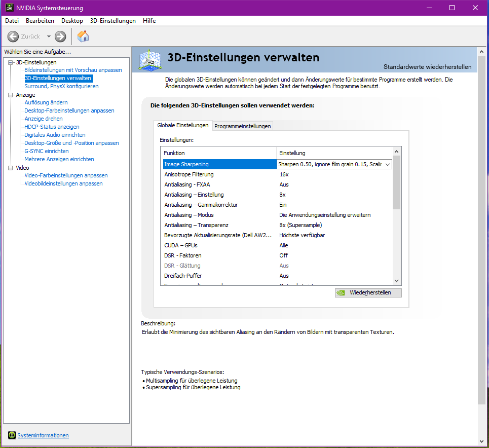Image resolution: width=489 pixels, height=448 pixels.
Task: Open Desktop-Größe und -Position anpassen
Action: click(71, 143)
